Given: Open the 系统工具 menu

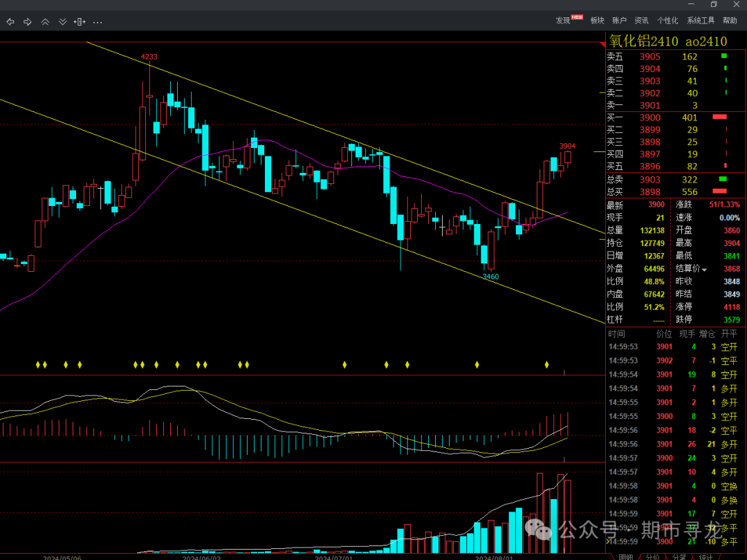Looking at the screenshot, I should click(701, 21).
